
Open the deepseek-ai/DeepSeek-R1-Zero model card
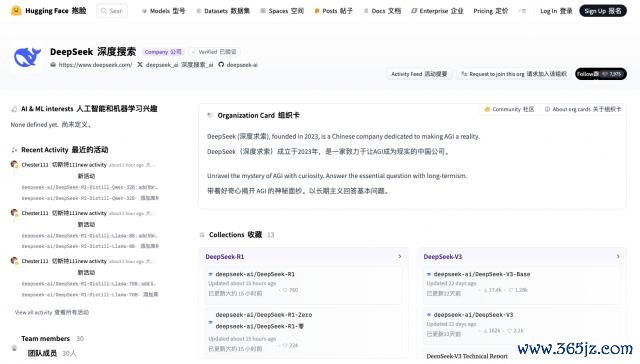click(x=303, y=332)
